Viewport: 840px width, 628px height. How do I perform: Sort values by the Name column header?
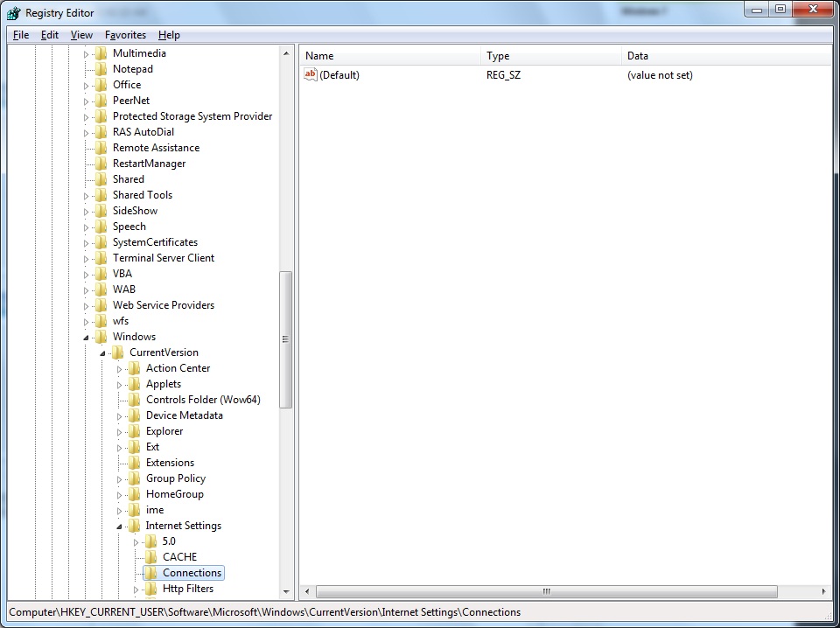coord(390,56)
